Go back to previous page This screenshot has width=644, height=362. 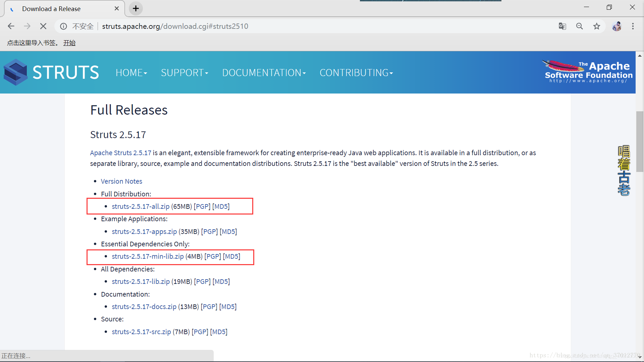(x=11, y=26)
